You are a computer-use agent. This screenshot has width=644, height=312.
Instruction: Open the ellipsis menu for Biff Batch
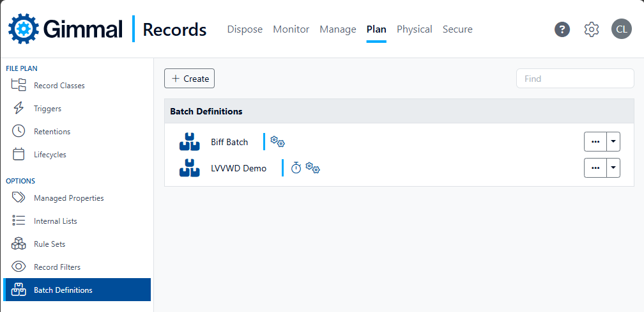595,142
